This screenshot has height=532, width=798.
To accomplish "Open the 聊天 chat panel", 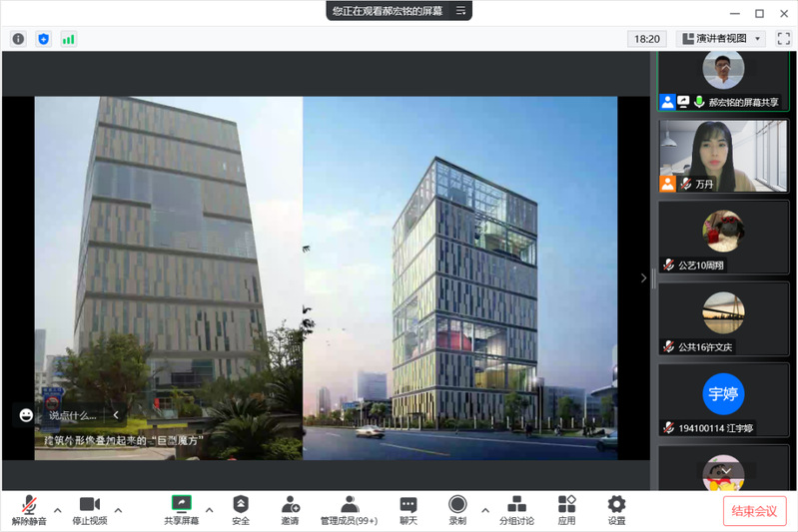I will [407, 510].
